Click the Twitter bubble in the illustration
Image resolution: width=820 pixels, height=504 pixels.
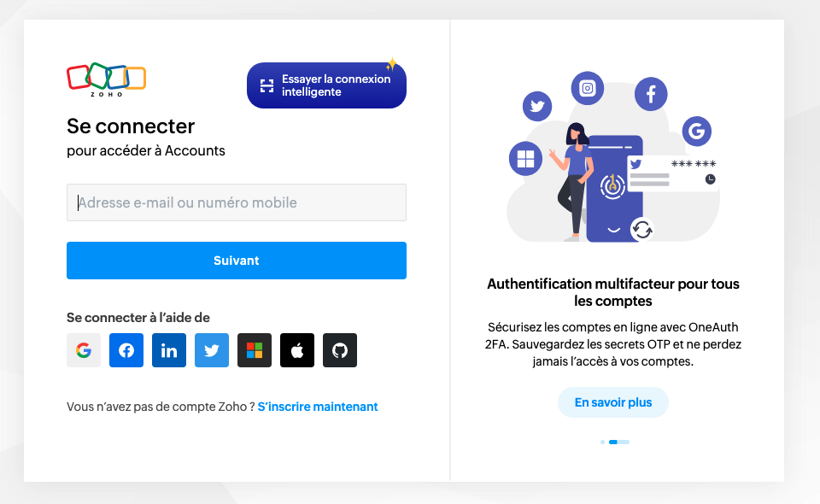point(537,106)
